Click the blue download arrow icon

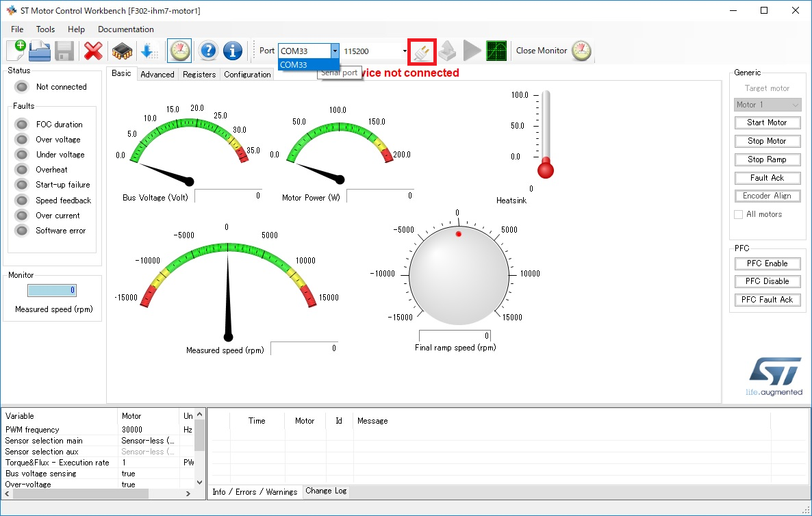click(x=149, y=51)
